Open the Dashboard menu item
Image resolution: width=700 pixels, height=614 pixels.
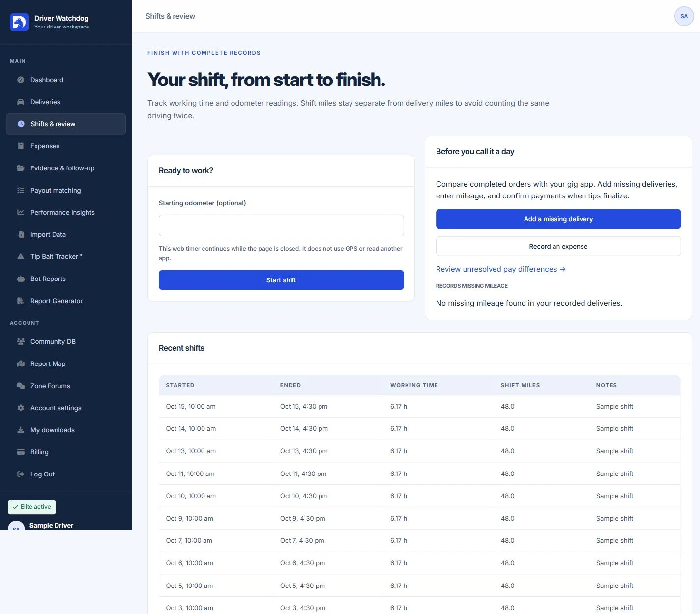point(66,80)
